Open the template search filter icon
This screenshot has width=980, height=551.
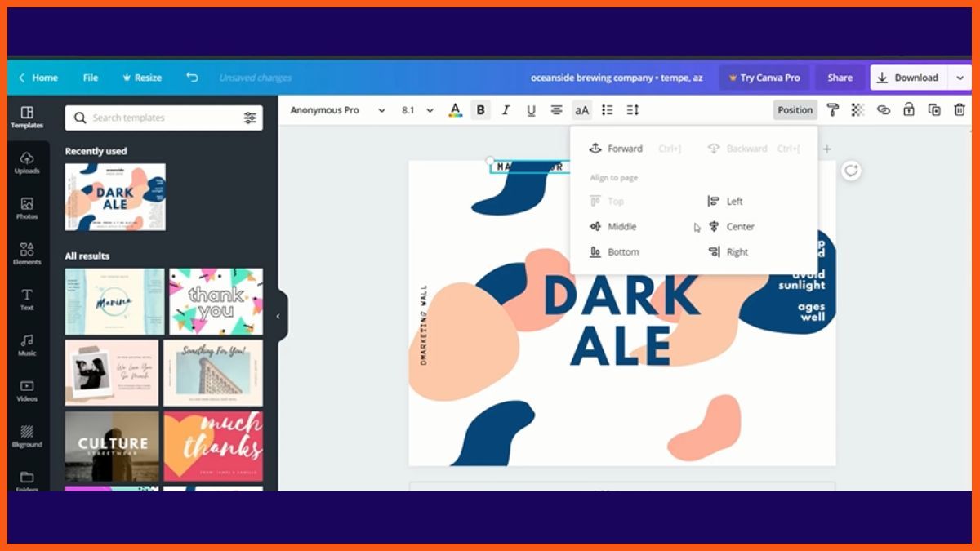click(x=250, y=118)
